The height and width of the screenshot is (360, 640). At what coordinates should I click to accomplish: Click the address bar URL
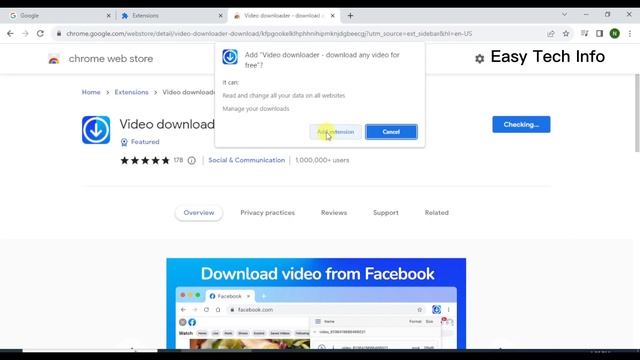coord(269,33)
